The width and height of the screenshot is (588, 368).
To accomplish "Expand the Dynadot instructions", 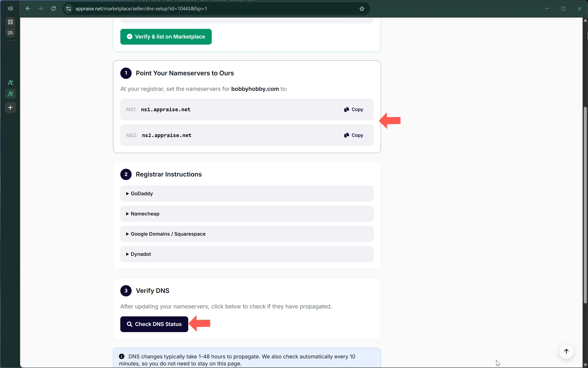I will tap(247, 254).
